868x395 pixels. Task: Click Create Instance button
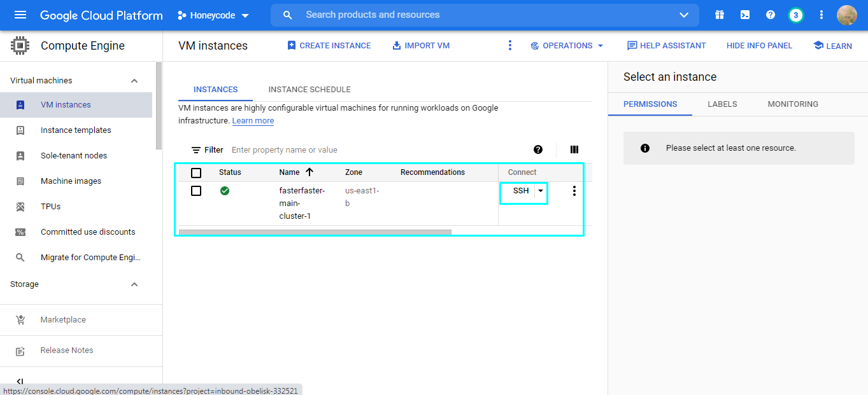(329, 46)
